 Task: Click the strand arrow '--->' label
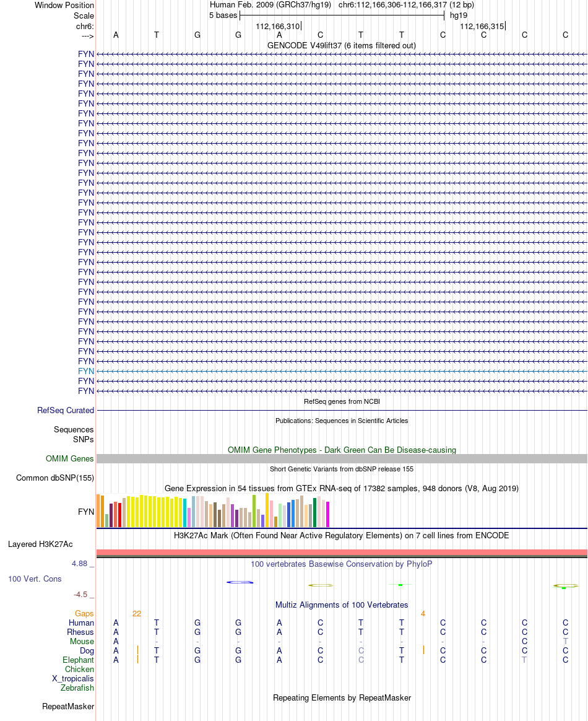[88, 37]
